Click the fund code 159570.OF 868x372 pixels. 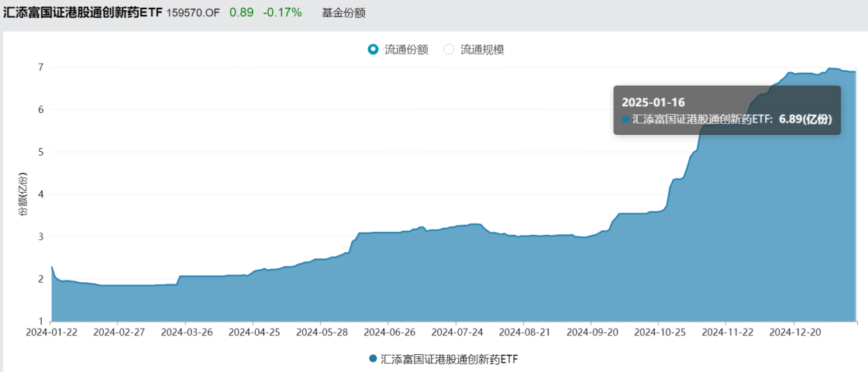194,12
